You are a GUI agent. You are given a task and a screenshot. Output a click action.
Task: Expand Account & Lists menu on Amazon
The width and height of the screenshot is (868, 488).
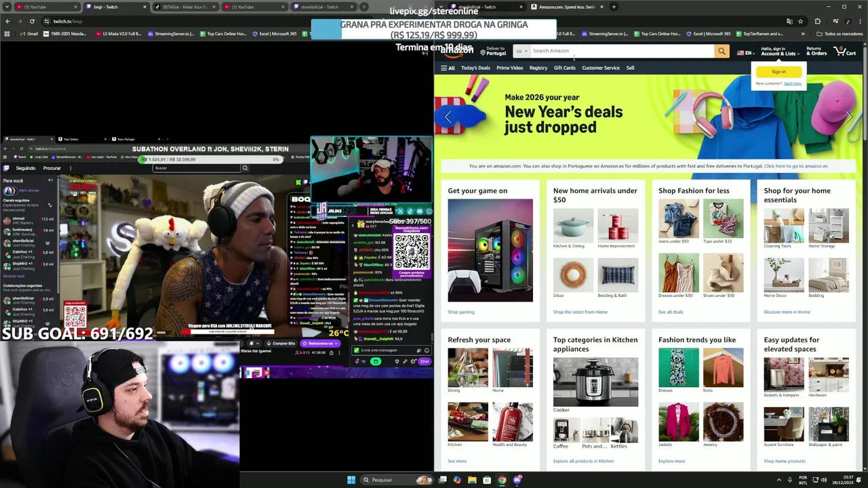780,51
